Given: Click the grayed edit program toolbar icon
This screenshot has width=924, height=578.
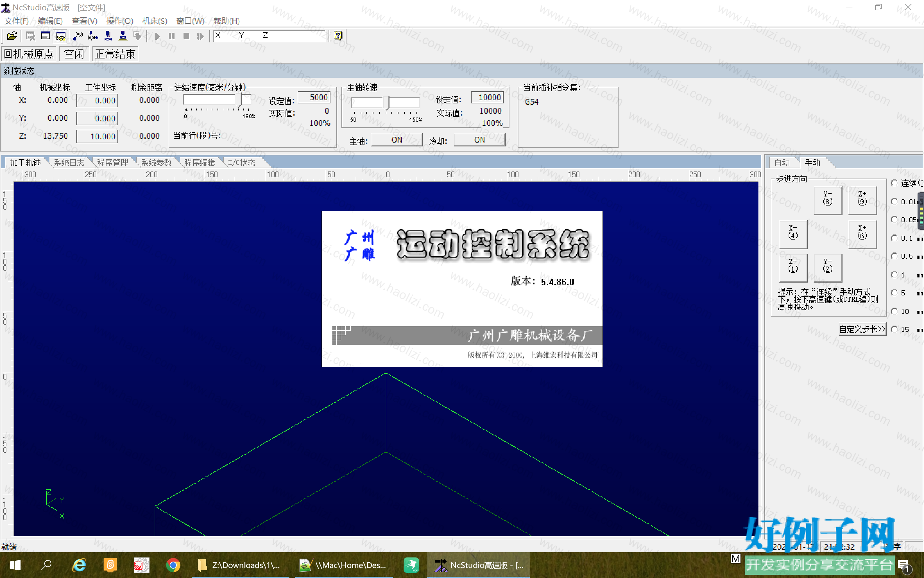Looking at the screenshot, I should click(x=30, y=36).
